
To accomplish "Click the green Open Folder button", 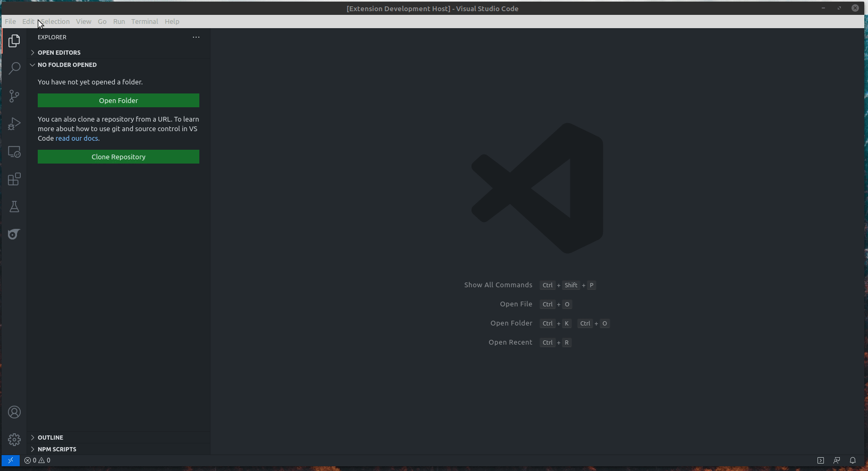I will pos(119,100).
